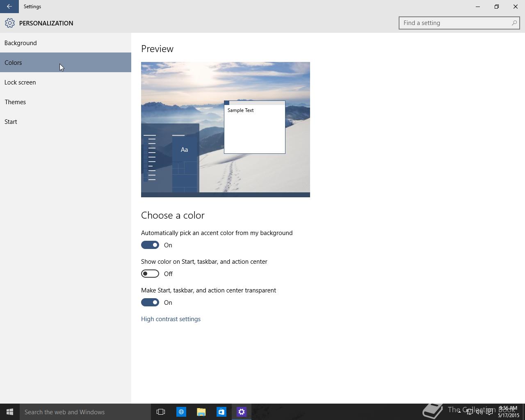Open the network status tray icon
The height and width of the screenshot is (420, 525).
click(469, 412)
